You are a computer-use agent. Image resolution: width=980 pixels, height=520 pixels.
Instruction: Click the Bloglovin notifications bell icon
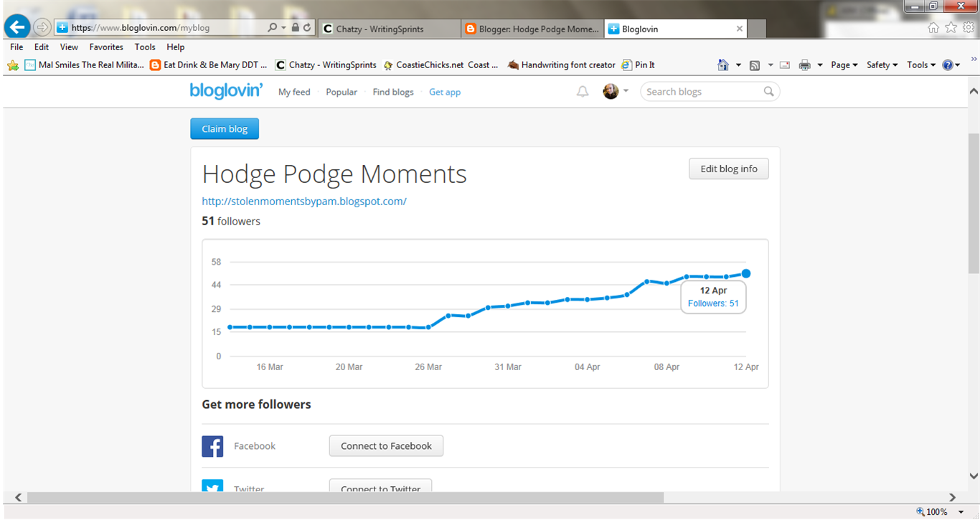(583, 92)
